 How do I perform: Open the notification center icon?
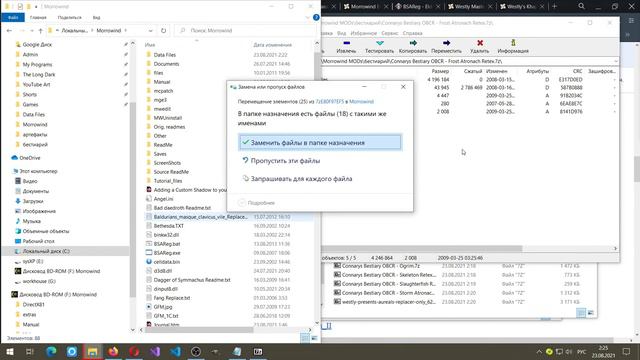[x=627, y=351]
